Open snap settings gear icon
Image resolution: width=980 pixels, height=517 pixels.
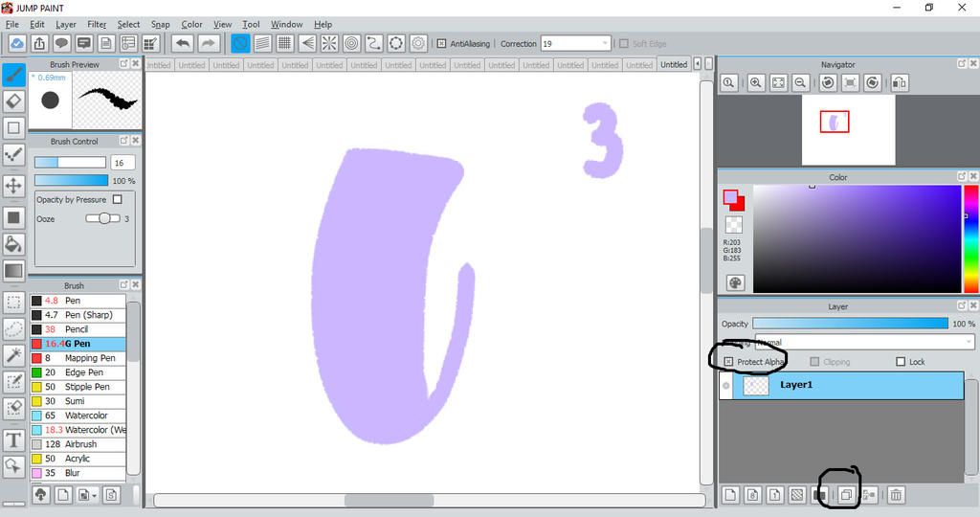coord(418,43)
